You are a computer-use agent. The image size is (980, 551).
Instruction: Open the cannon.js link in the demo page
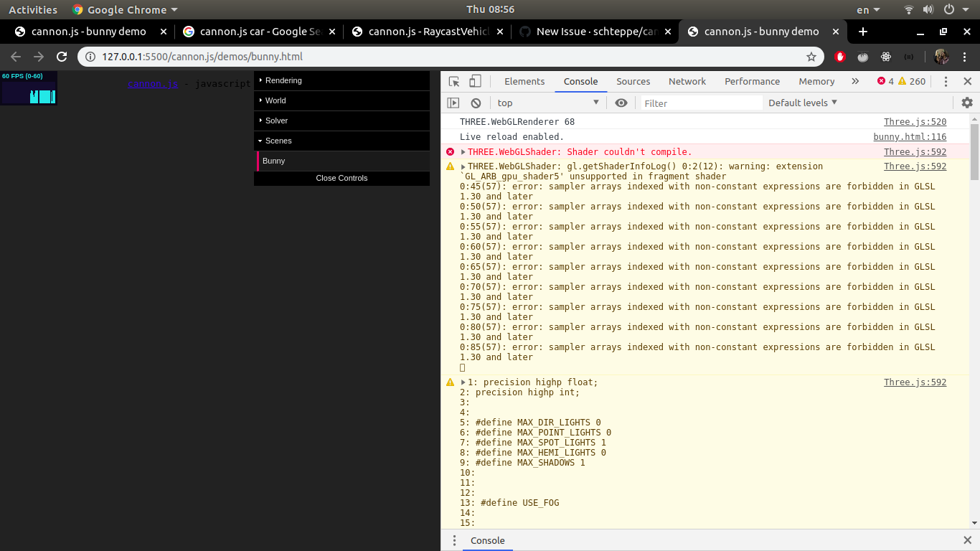coord(151,83)
